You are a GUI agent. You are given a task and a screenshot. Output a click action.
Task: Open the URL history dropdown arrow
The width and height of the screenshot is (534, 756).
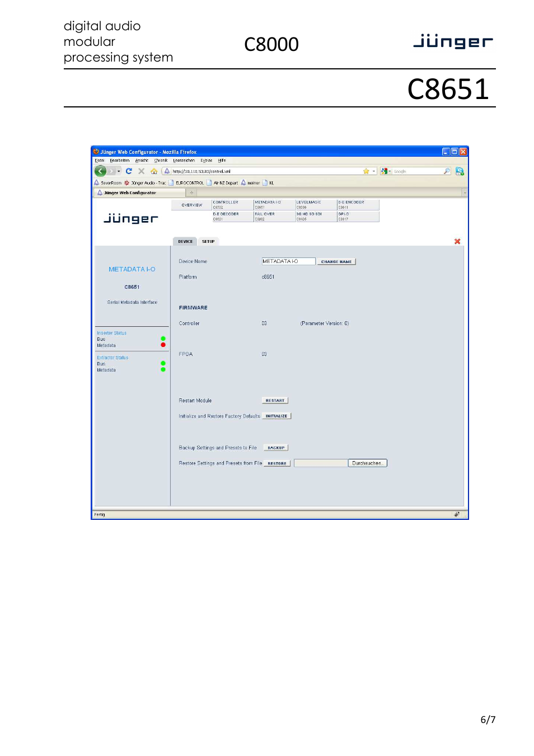(x=374, y=171)
